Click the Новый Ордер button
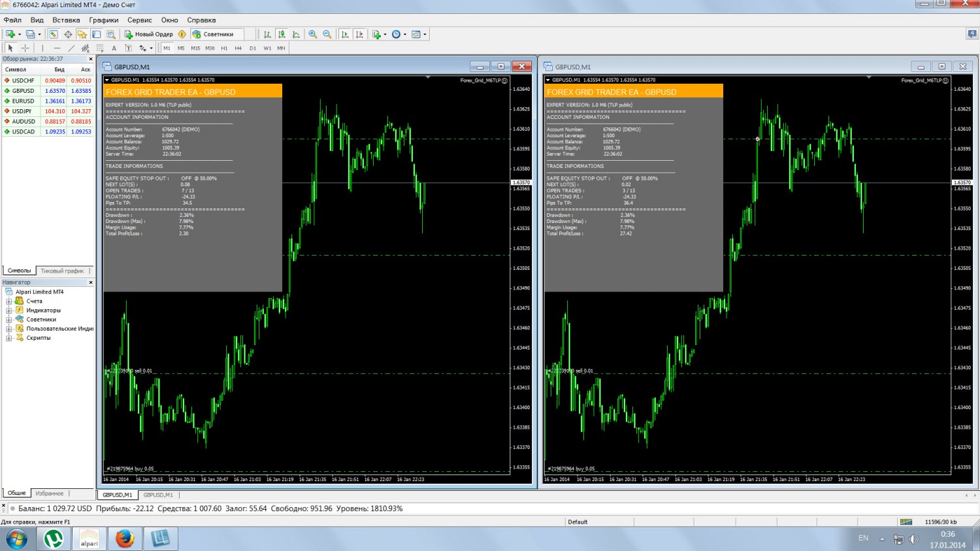The image size is (980, 551). click(x=149, y=34)
